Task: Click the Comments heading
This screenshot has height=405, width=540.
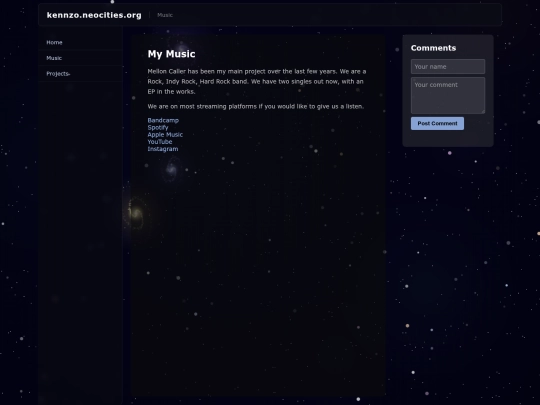Action: 433,48
